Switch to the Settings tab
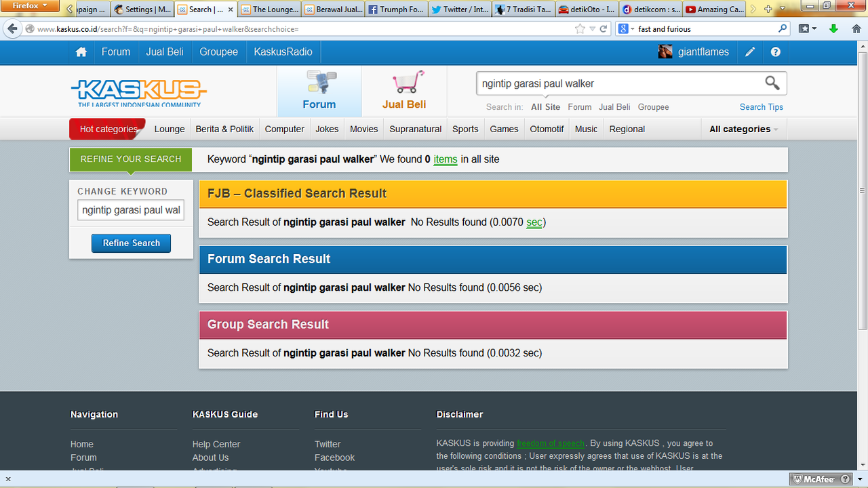The height and width of the screenshot is (488, 868). pyautogui.click(x=142, y=9)
